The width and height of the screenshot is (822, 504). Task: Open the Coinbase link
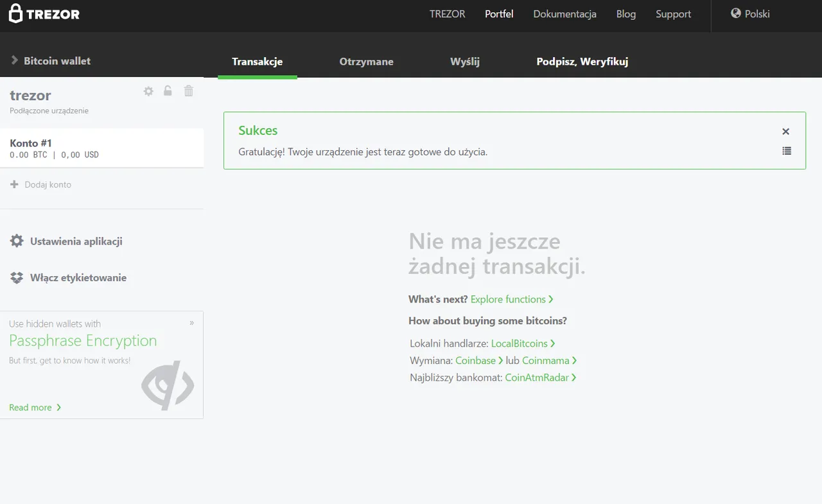[x=479, y=360]
